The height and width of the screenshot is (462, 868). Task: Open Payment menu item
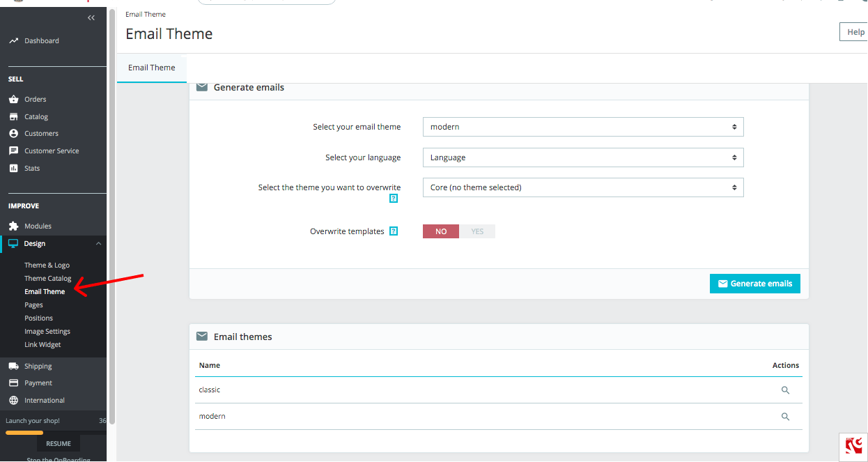[38, 383]
